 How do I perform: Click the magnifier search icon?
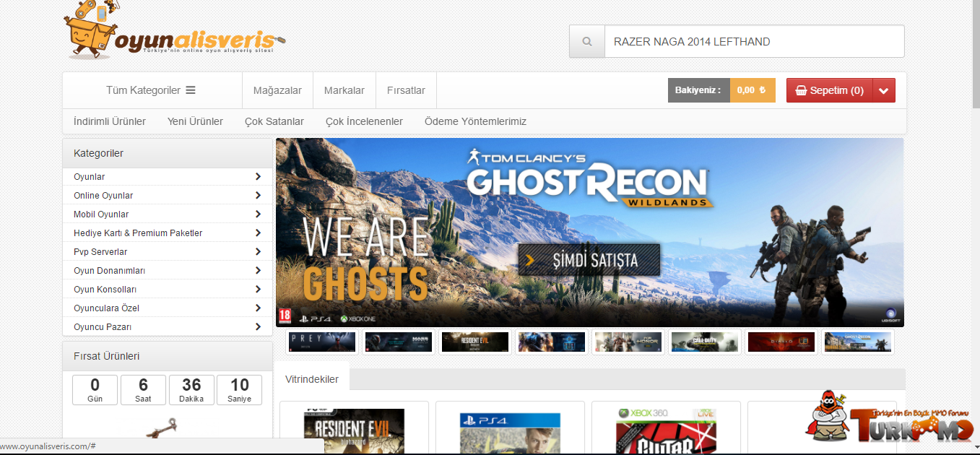point(587,42)
